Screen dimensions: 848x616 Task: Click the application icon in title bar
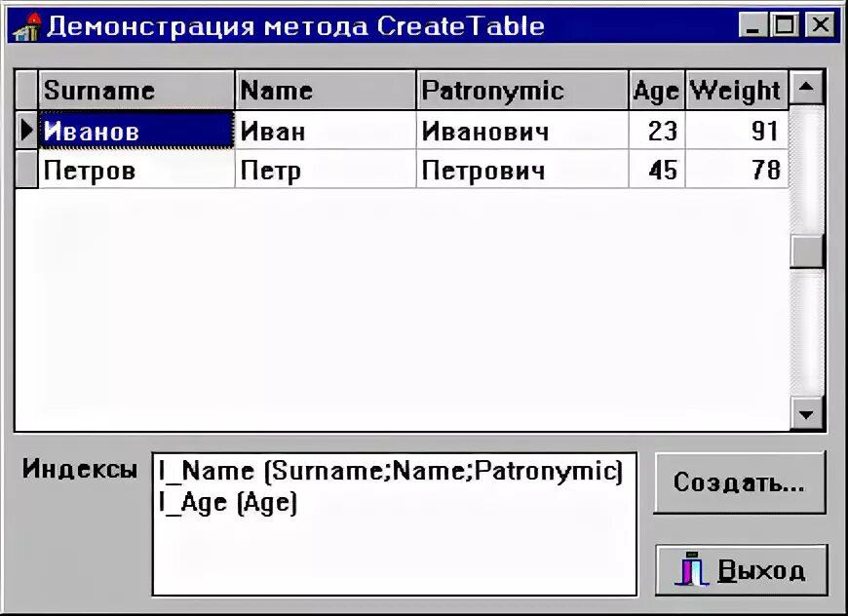pos(27,26)
